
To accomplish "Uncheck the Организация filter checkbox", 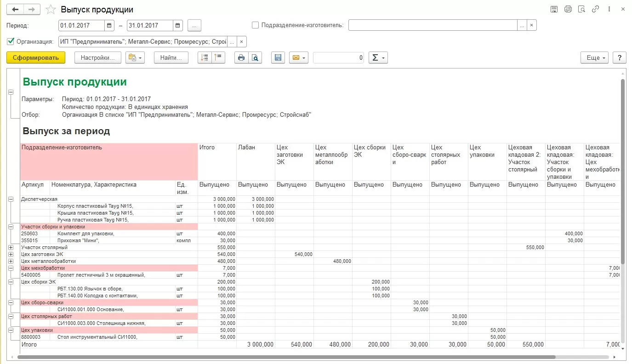I will (11, 42).
